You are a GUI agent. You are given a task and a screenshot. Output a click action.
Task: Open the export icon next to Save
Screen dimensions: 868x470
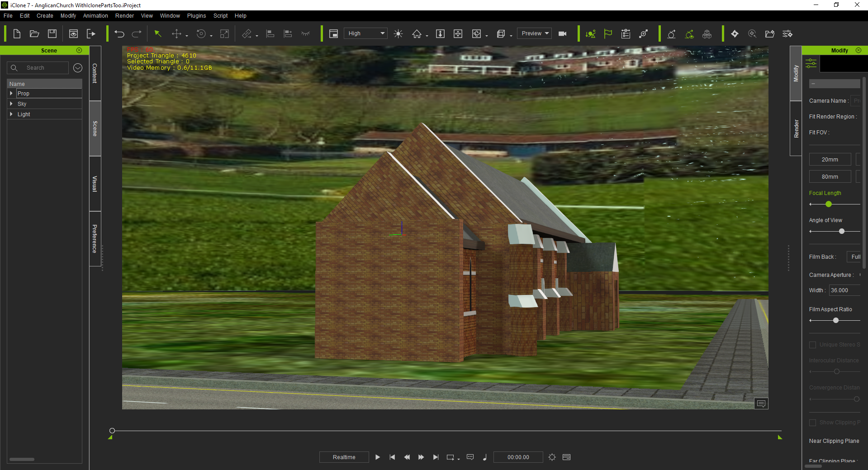[91, 34]
